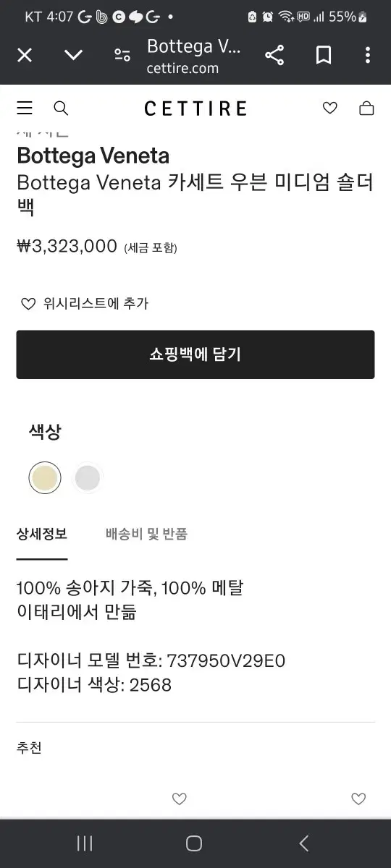Toggle heart on second recommended item

coord(358,799)
